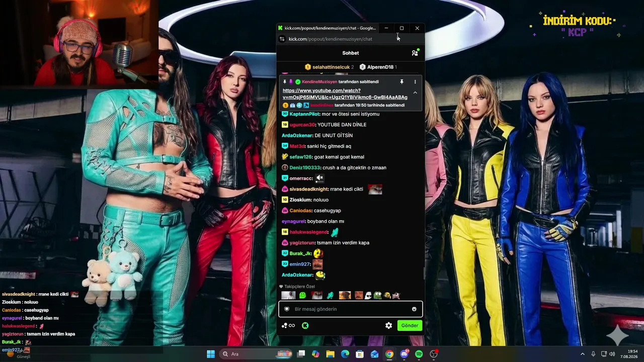Click the taskbar search box 'Ara'
The height and width of the screenshot is (362, 644).
(257, 354)
